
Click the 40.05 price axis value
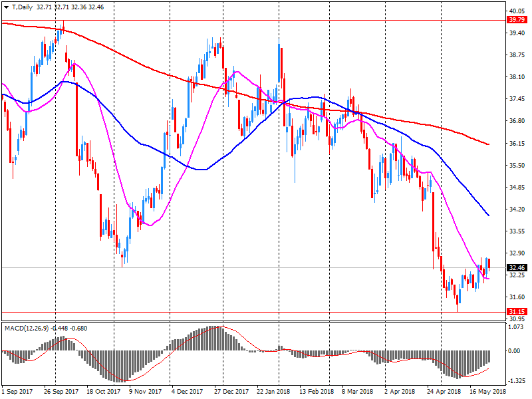pyautogui.click(x=517, y=11)
